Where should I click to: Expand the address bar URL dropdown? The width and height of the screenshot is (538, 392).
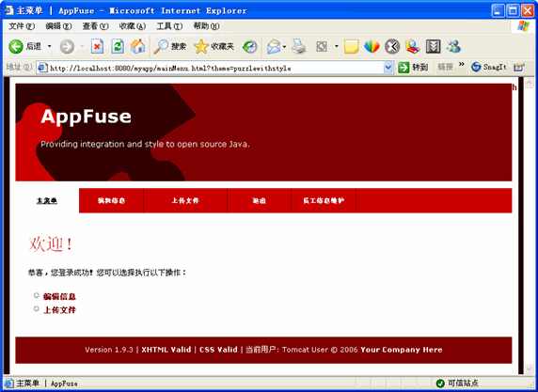pos(388,68)
